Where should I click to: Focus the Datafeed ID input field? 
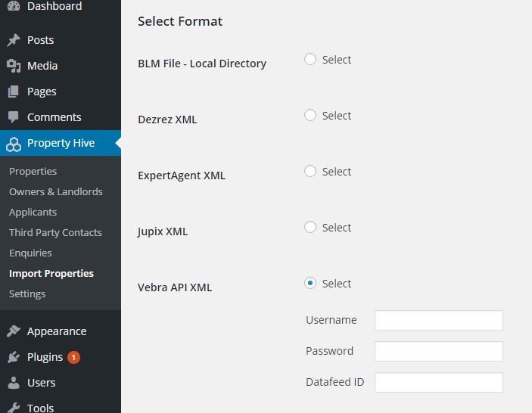pos(439,382)
